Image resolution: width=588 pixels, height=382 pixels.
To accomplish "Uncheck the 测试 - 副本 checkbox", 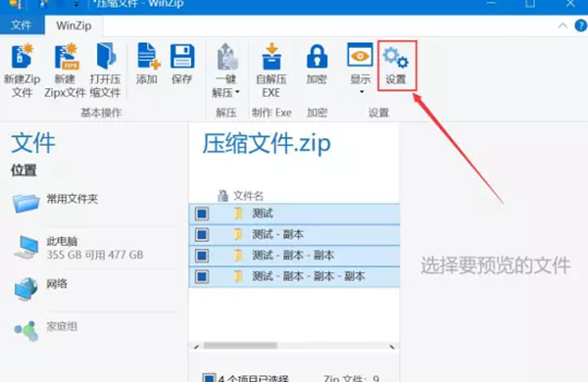I will (202, 235).
